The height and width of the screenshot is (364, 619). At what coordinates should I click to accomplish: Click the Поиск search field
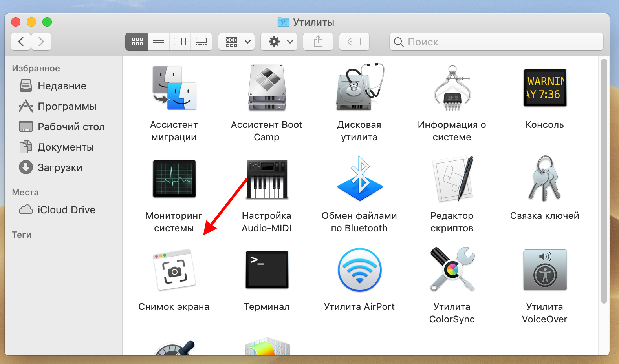pyautogui.click(x=496, y=42)
